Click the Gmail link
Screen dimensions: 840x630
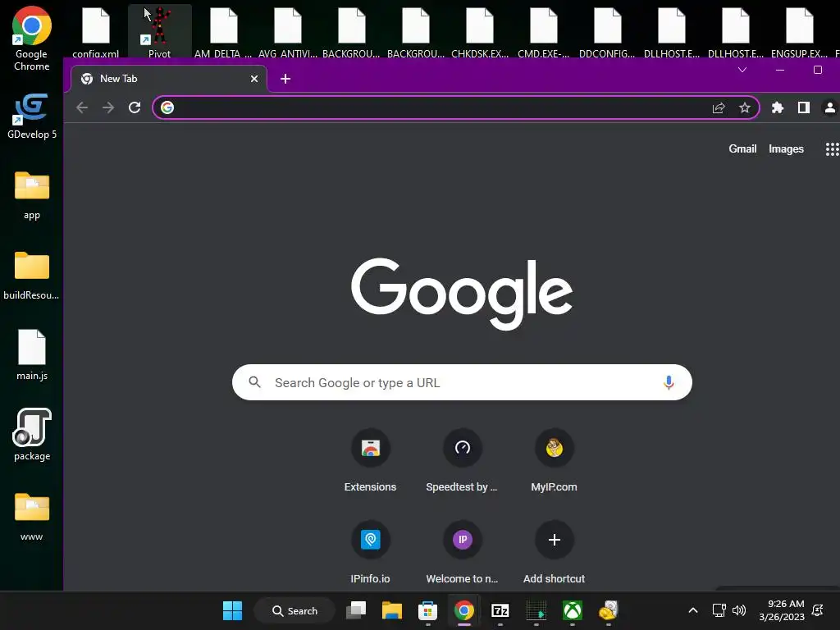tap(742, 149)
